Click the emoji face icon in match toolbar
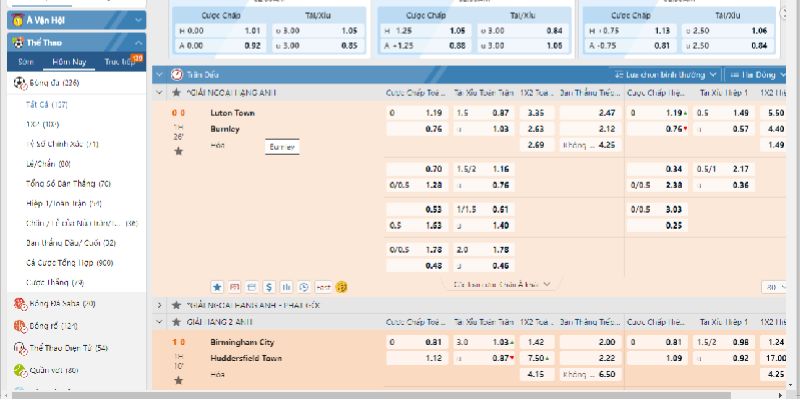This screenshot has height=400, width=800. tap(342, 286)
